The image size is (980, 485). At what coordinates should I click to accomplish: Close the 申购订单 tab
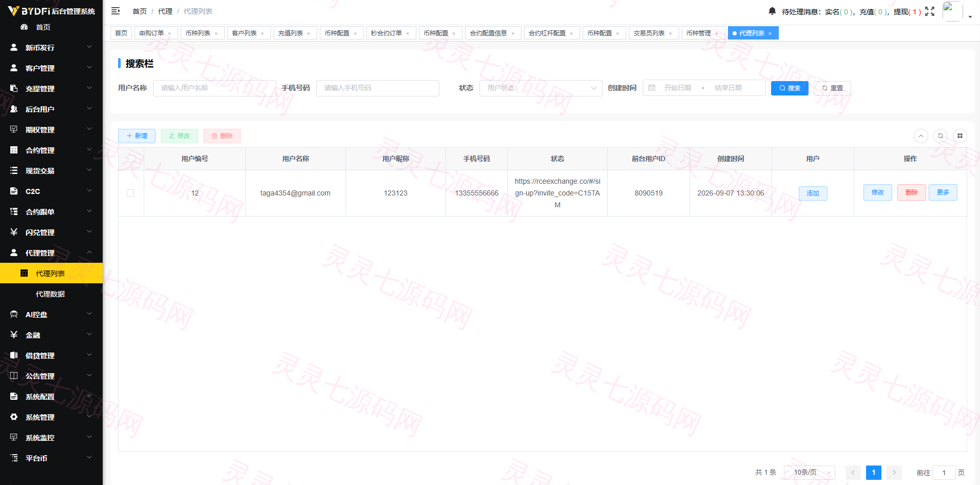point(169,33)
